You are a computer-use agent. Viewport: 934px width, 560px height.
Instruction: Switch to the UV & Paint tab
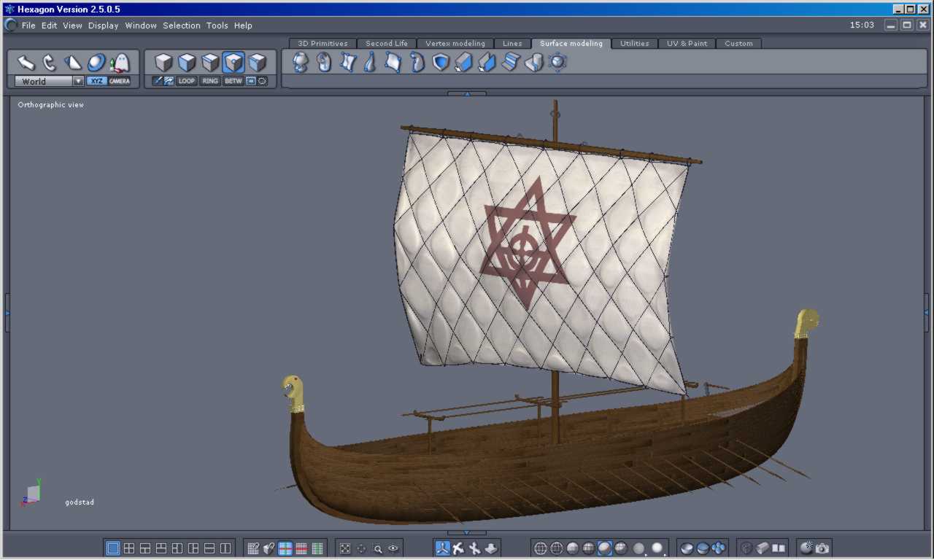click(687, 44)
